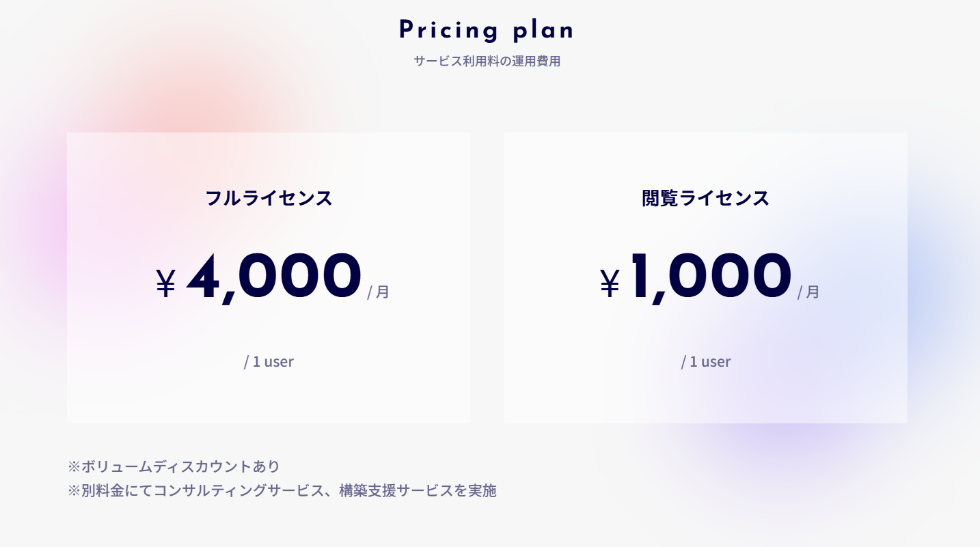The image size is (980, 547).
Task: Click "/ 月" next to the 4,000 price
Action: (379, 292)
